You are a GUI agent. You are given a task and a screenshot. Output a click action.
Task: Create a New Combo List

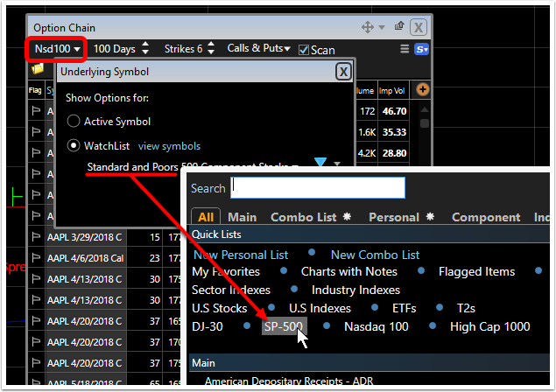click(375, 255)
